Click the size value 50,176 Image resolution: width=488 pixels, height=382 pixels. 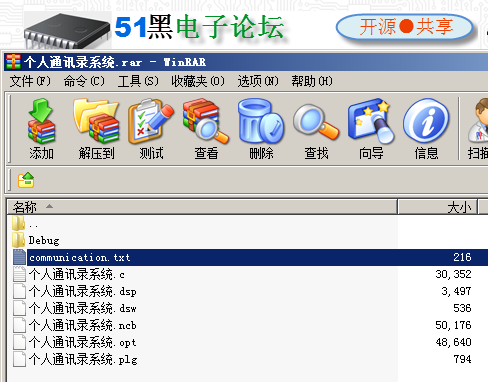pos(453,325)
